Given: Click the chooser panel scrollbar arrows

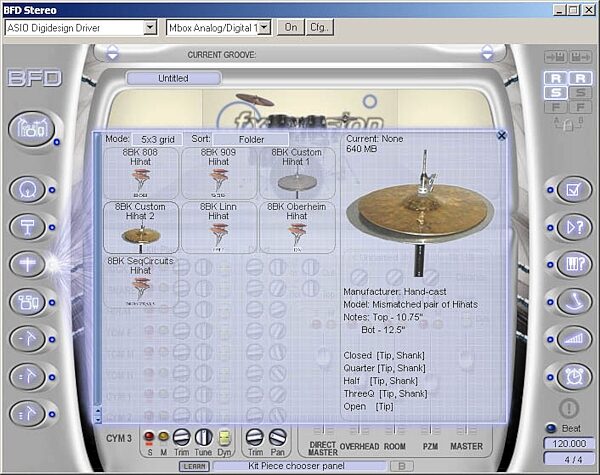Looking at the screenshot, I should [98, 415].
